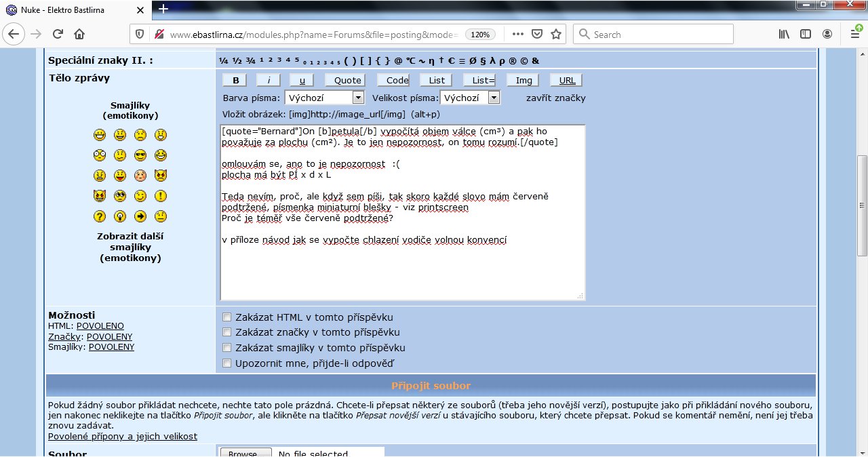
Task: Open Povolené přípony a jejich velikost link
Action: (123, 436)
